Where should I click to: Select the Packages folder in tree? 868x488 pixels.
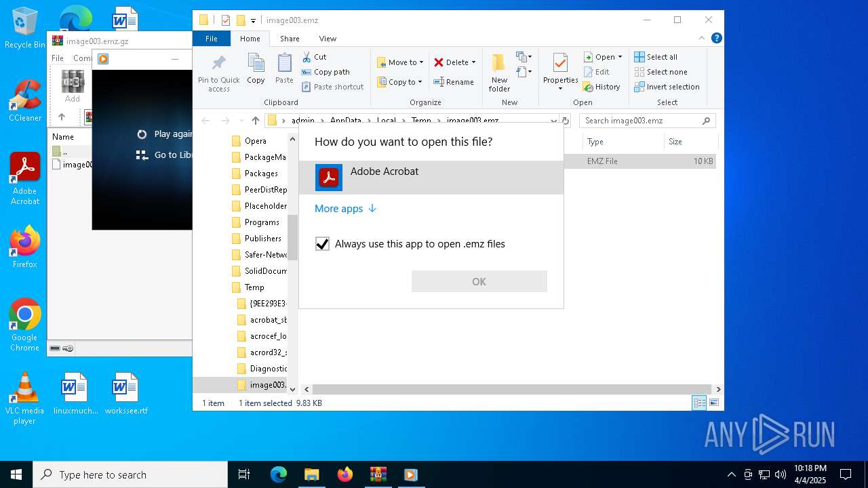(261, 174)
